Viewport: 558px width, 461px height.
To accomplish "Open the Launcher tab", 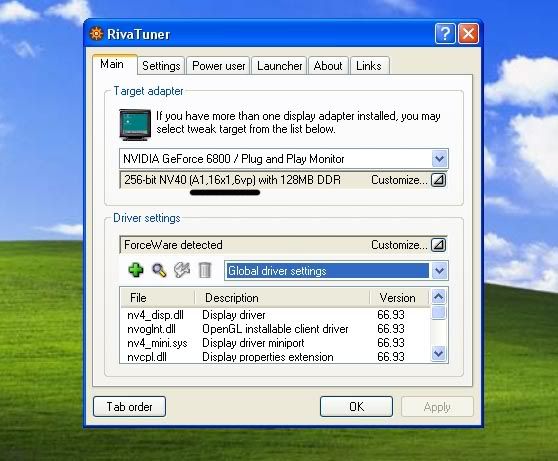I will pos(279,66).
